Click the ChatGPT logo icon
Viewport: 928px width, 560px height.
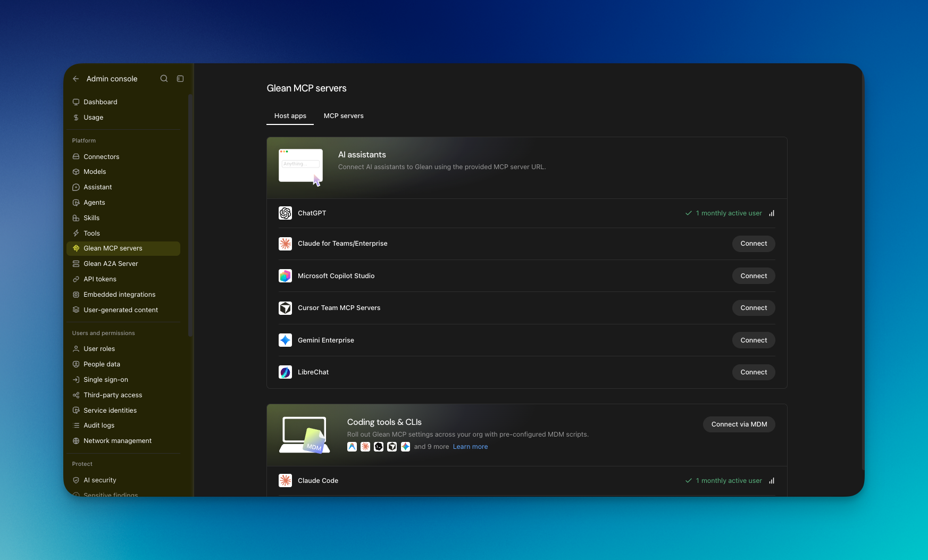tap(286, 213)
